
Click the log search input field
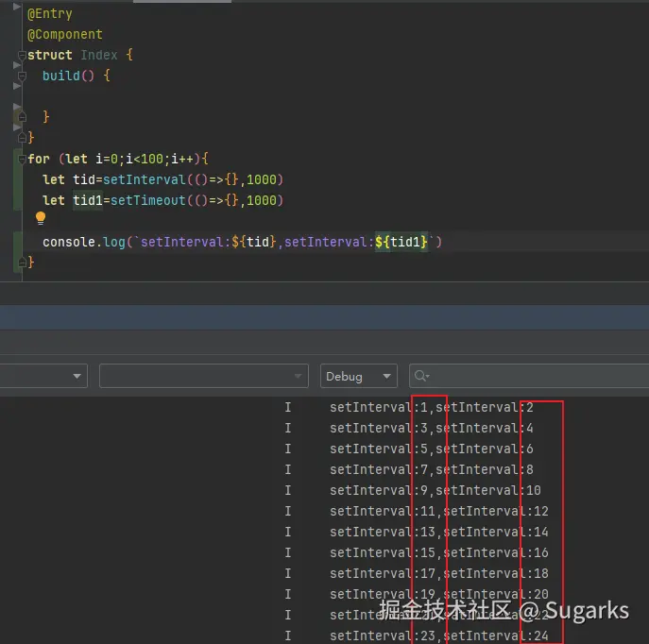(529, 376)
